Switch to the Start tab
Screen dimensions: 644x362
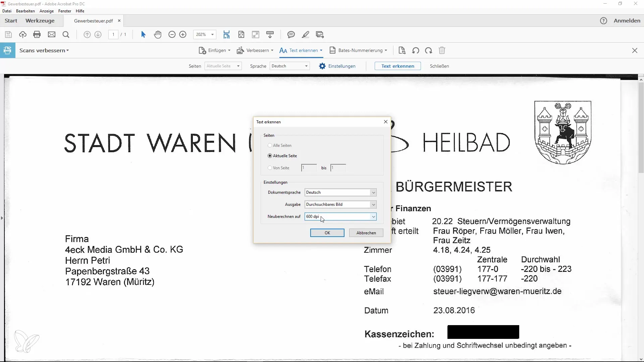pos(11,21)
